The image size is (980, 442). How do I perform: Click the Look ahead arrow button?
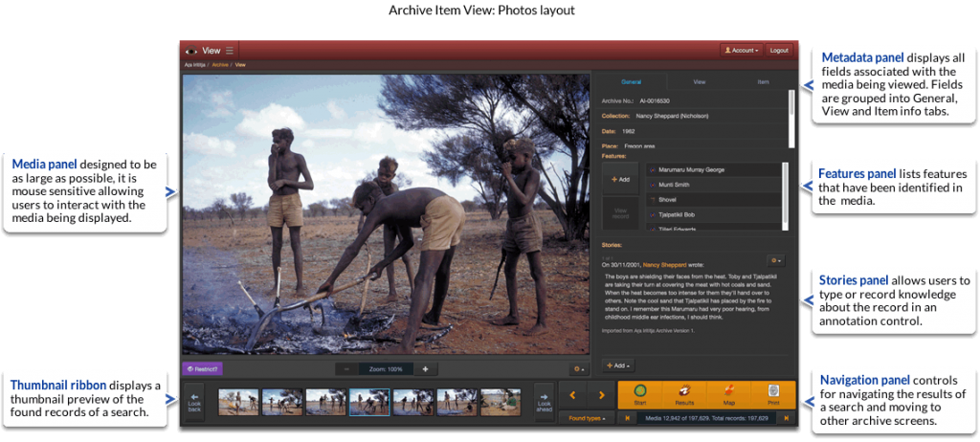tap(544, 401)
